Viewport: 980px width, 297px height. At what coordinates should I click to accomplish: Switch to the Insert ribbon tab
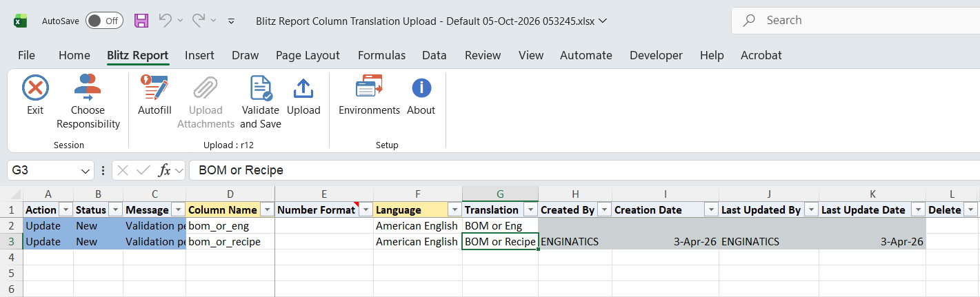click(199, 55)
